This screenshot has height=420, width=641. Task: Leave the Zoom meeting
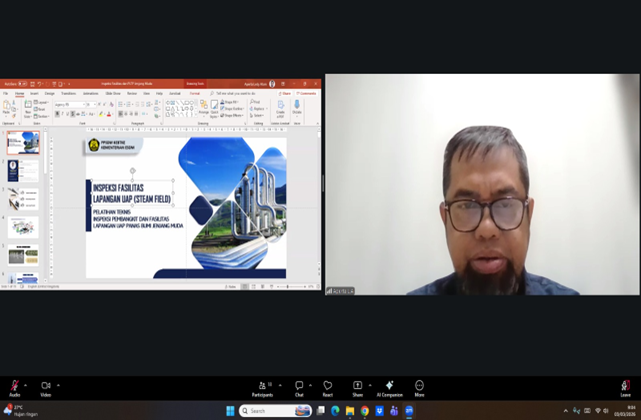point(625,386)
